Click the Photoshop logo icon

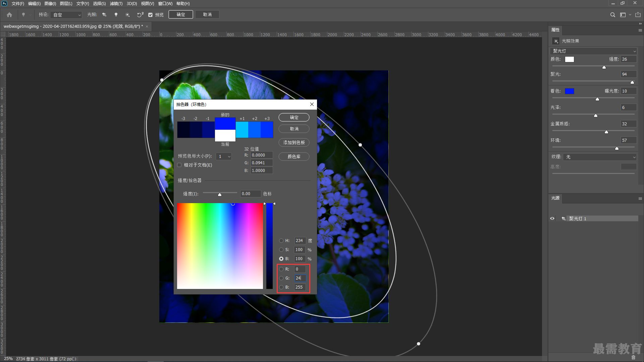4,3
